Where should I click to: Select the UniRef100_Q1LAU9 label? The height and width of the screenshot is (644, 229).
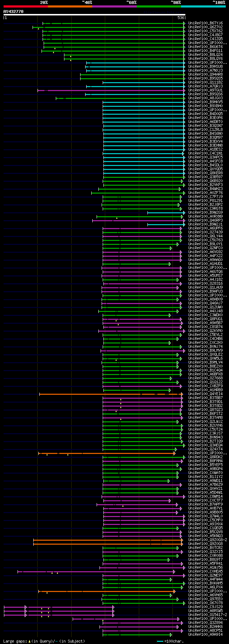pyautogui.click(x=205, y=288)
